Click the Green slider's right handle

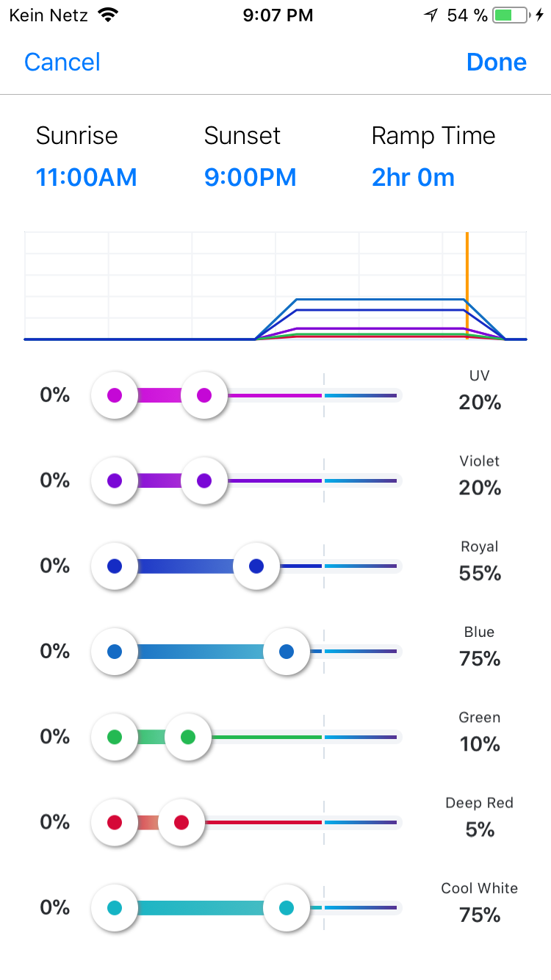click(x=188, y=737)
